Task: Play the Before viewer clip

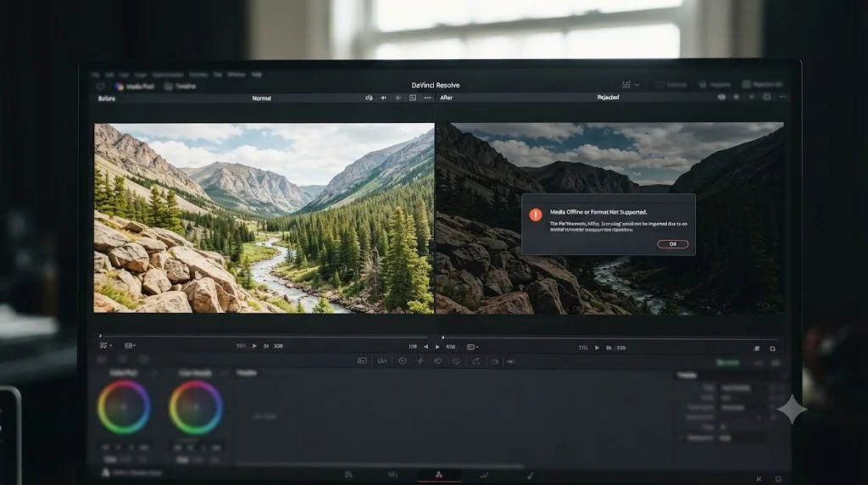Action: point(254,346)
